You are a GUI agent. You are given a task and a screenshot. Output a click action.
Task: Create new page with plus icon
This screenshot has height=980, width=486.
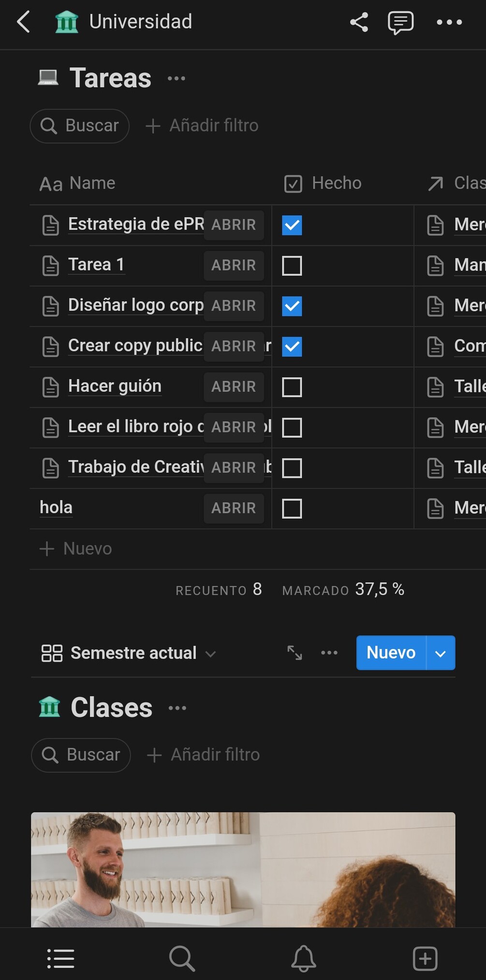(425, 958)
